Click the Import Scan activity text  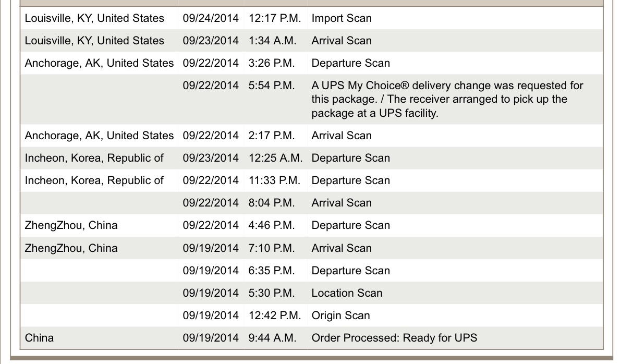click(342, 18)
